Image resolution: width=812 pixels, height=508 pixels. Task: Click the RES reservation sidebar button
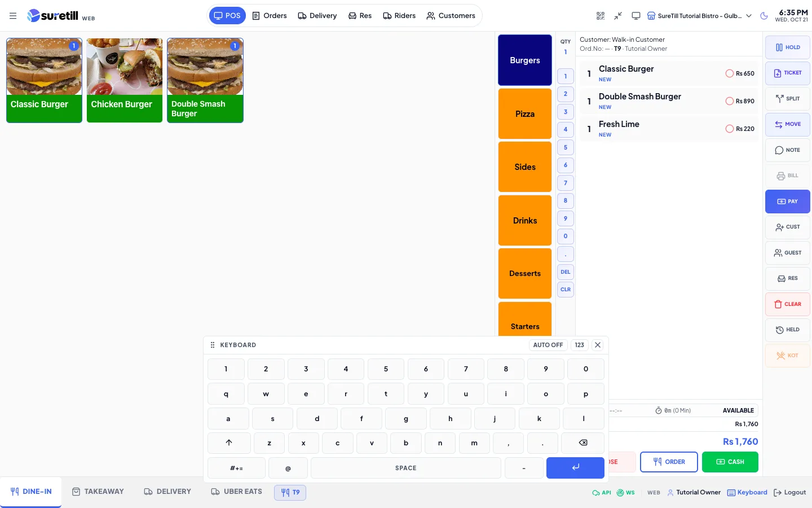point(788,278)
